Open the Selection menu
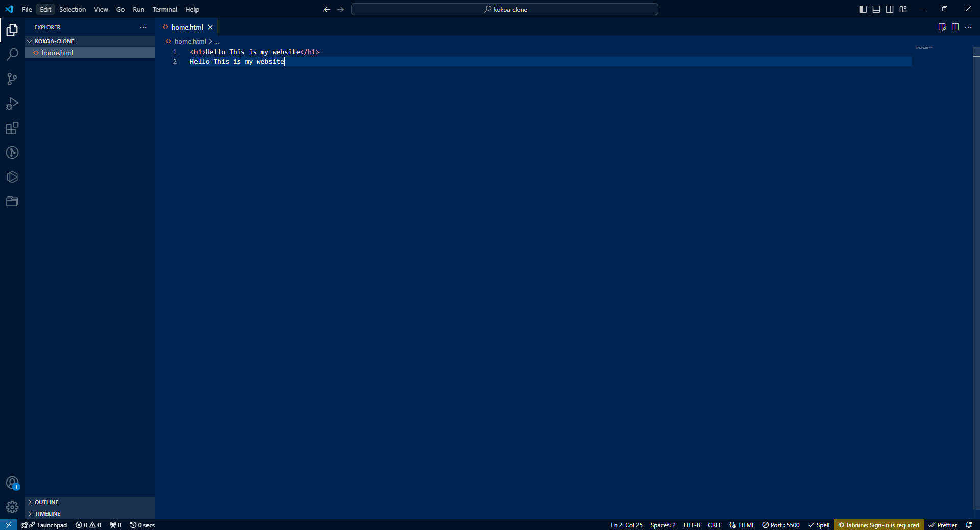This screenshot has width=980, height=530. pos(72,9)
